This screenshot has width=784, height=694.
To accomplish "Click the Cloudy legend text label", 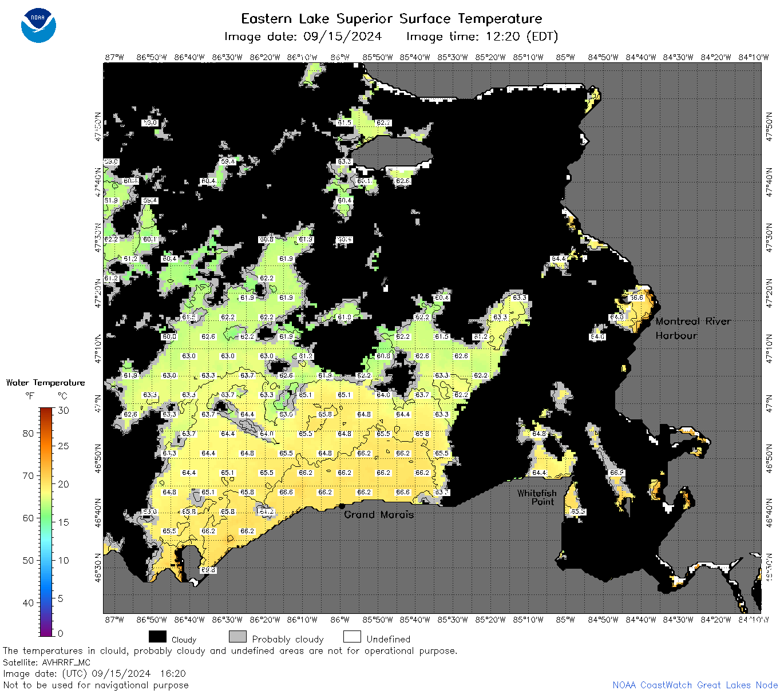I will tap(184, 640).
